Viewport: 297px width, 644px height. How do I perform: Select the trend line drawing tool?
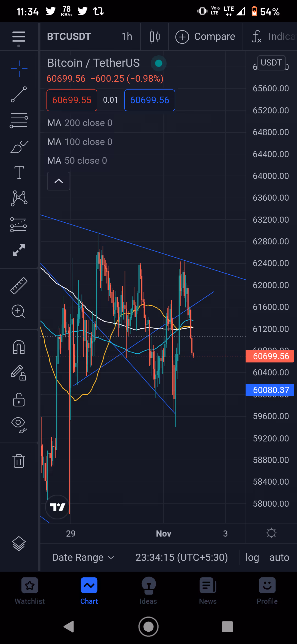(19, 94)
